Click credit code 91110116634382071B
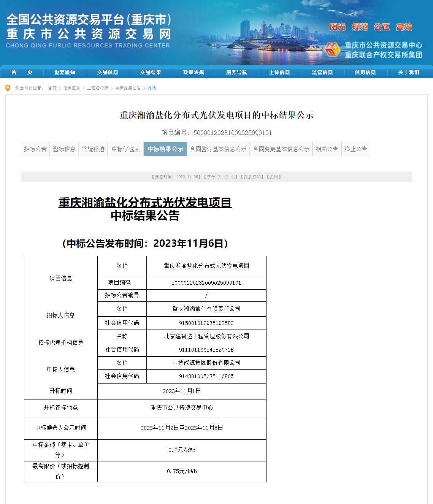 [206, 350]
